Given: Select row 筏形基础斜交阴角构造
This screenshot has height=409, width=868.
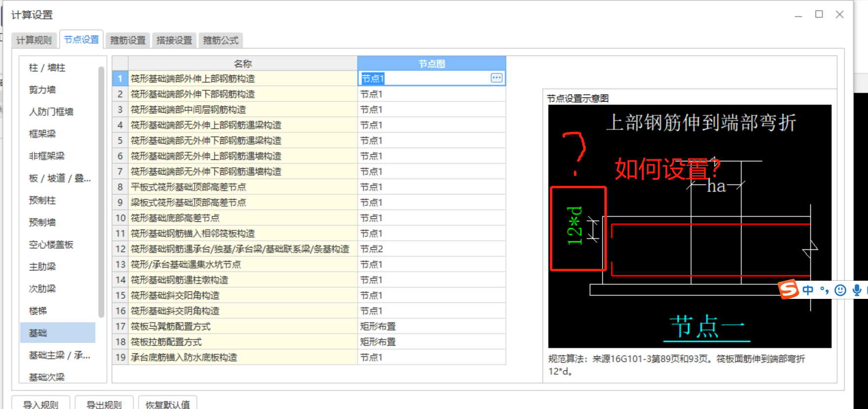Looking at the screenshot, I should [242, 311].
